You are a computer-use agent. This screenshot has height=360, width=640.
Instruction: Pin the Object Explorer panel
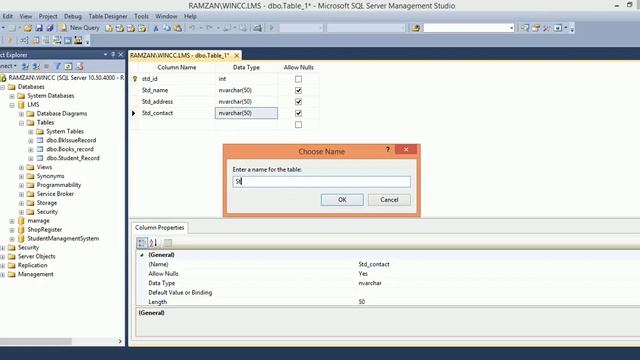click(113, 54)
